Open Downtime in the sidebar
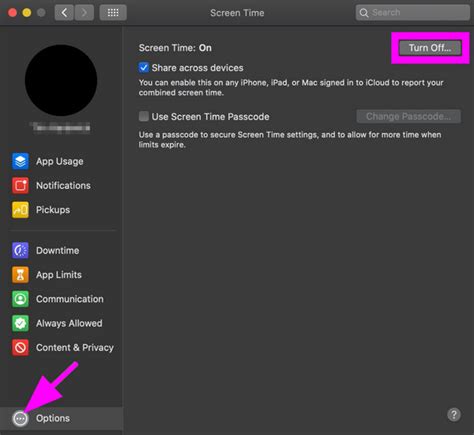 [x=58, y=251]
